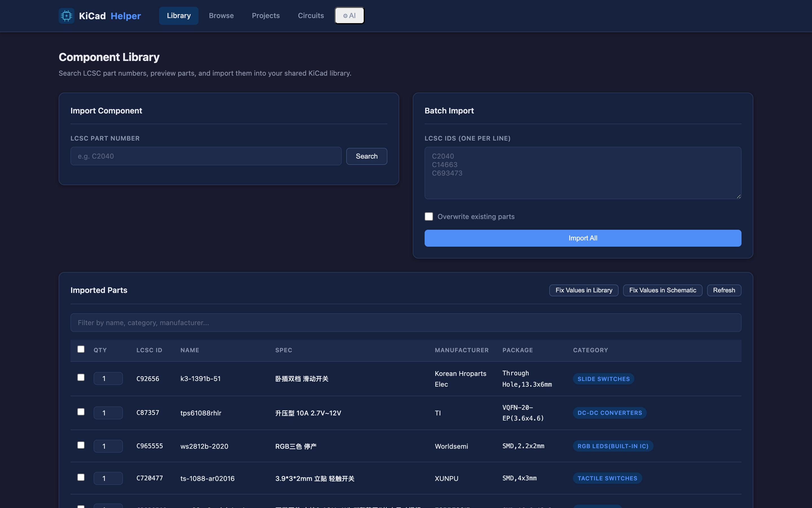Select the ts-1088-ar02016 row checkbox

[81, 478]
